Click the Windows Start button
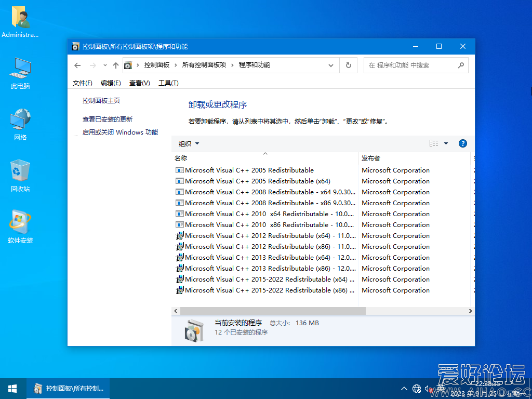The height and width of the screenshot is (399, 532). [x=11, y=388]
